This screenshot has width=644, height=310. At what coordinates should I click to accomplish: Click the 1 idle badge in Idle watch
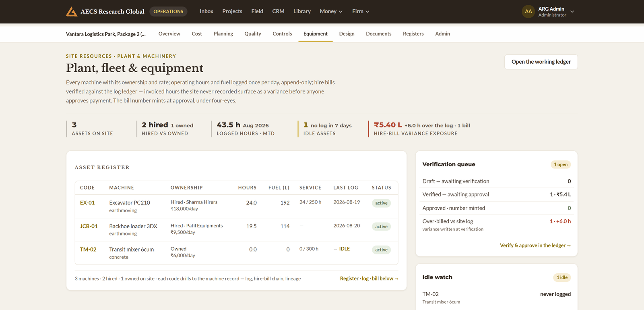pyautogui.click(x=562, y=277)
